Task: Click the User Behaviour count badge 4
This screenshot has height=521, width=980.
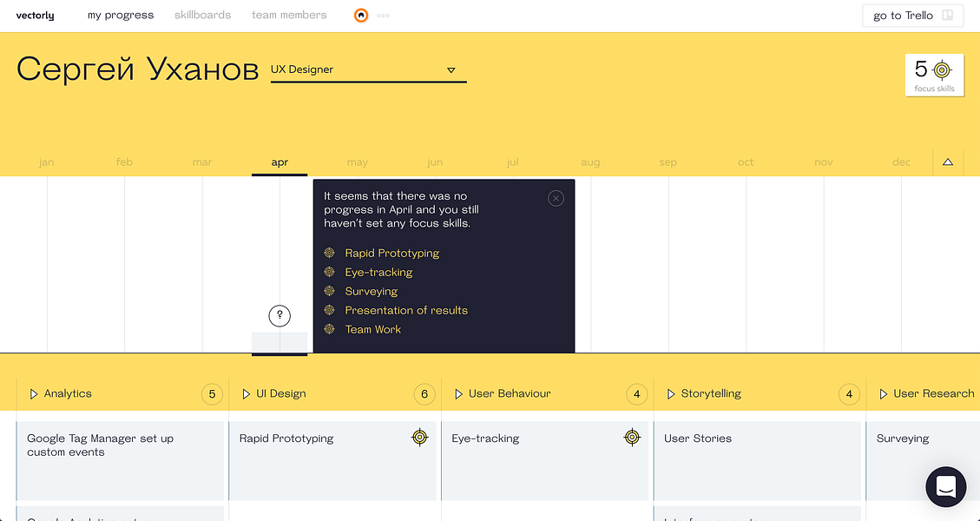Action: [637, 394]
